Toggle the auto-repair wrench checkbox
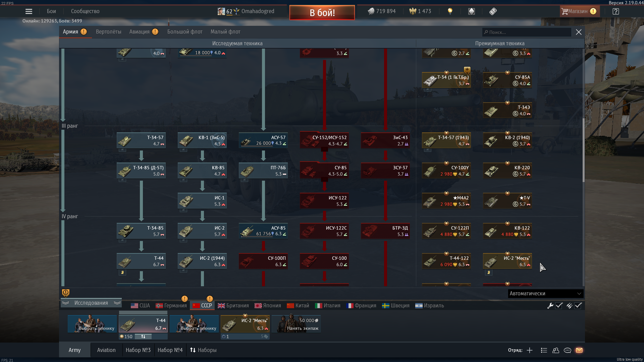Viewport: 644px width, 362px height. click(x=559, y=306)
